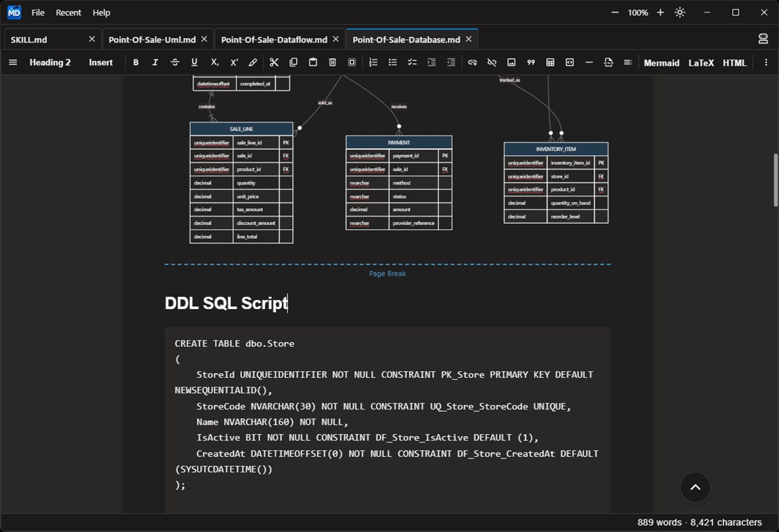The image size is (779, 532).
Task: Click the INVENTORY_ITEM table header
Action: click(x=556, y=149)
